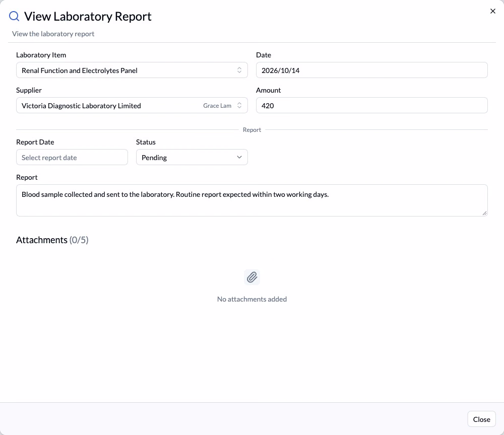Click the View the laboratory report subtitle

pos(53,34)
